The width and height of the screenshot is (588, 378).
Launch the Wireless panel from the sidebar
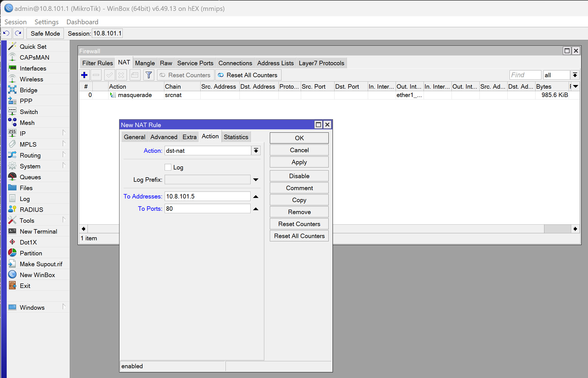(31, 79)
